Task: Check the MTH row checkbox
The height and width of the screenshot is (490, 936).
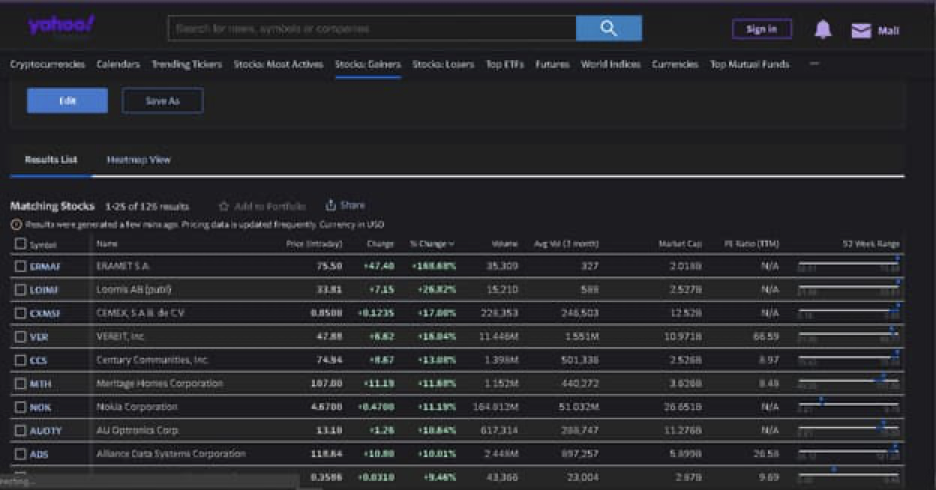Action: pos(20,383)
